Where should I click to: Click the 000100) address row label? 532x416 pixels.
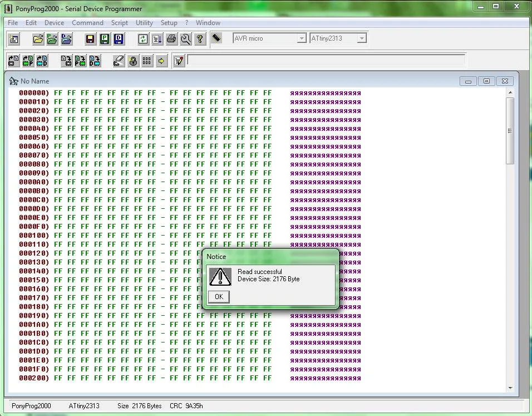coord(34,236)
